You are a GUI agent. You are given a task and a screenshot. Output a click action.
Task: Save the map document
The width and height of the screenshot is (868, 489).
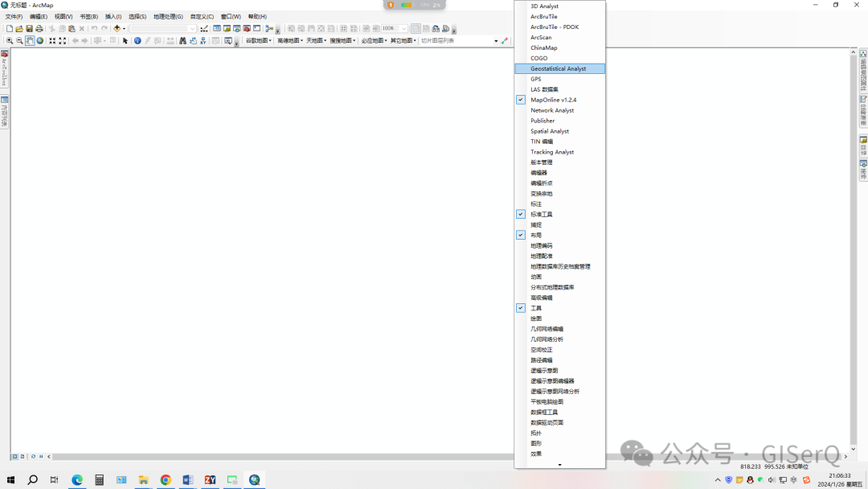tap(31, 27)
